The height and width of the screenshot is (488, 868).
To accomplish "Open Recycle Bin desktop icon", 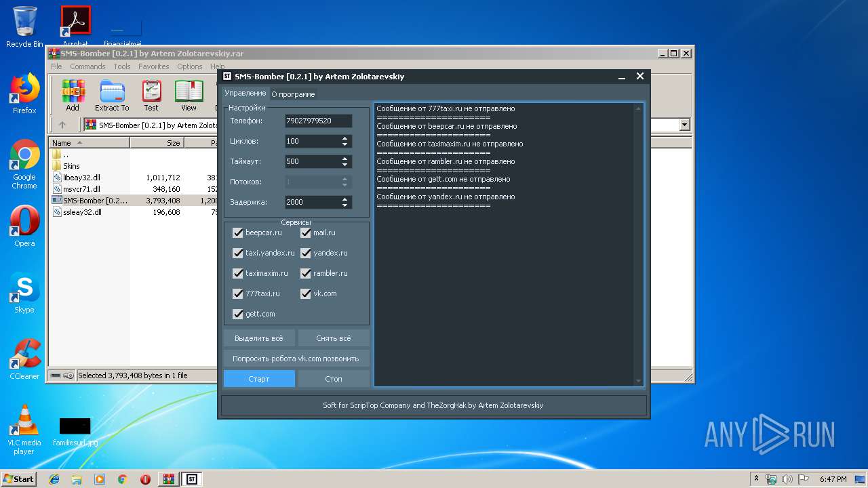I will (24, 26).
